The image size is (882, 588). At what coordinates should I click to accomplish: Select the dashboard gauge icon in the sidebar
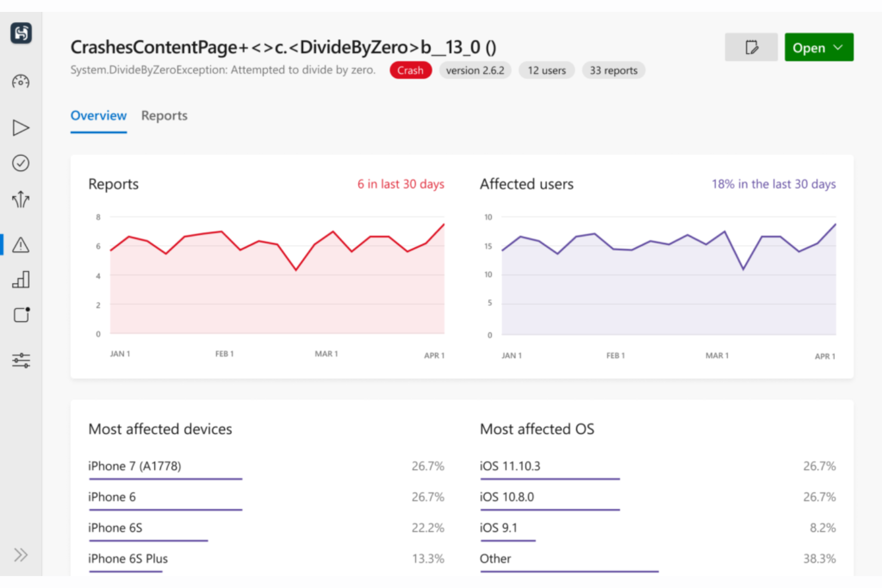click(20, 82)
